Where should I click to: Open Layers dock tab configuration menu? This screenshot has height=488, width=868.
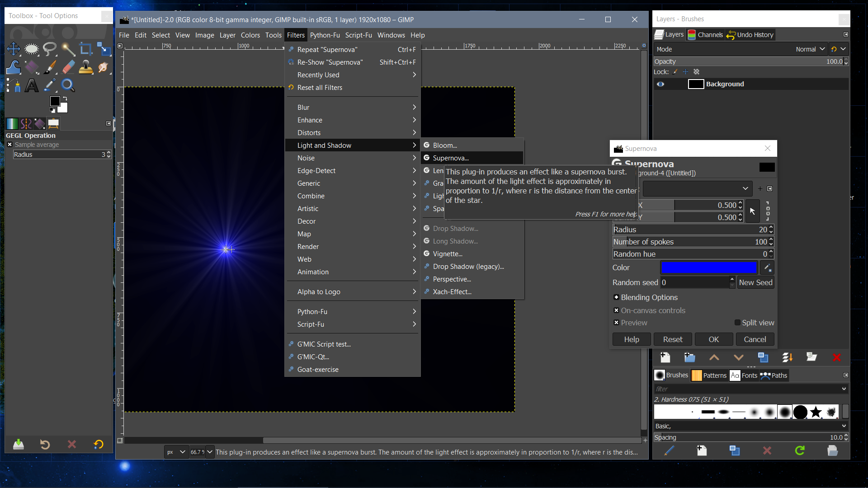pos(846,34)
